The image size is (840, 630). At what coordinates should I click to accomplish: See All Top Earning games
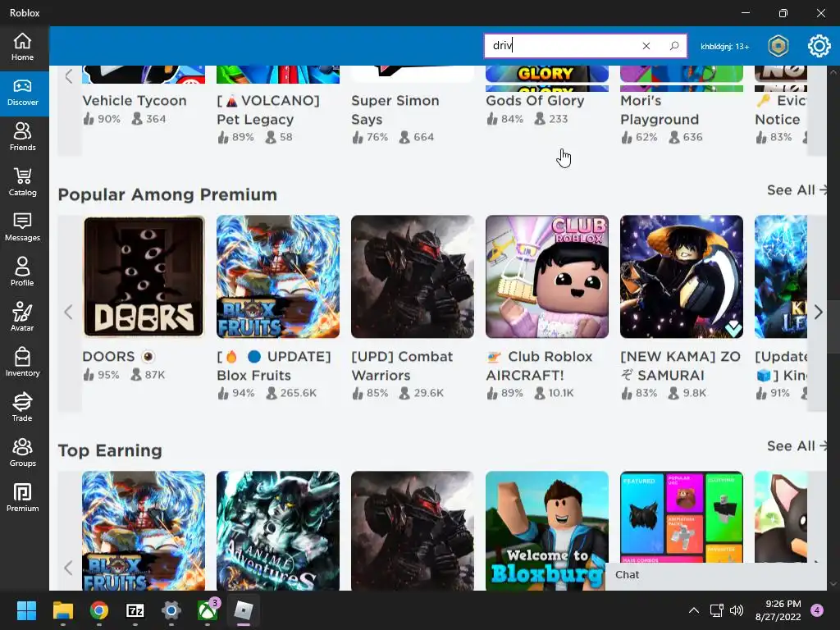(x=796, y=446)
